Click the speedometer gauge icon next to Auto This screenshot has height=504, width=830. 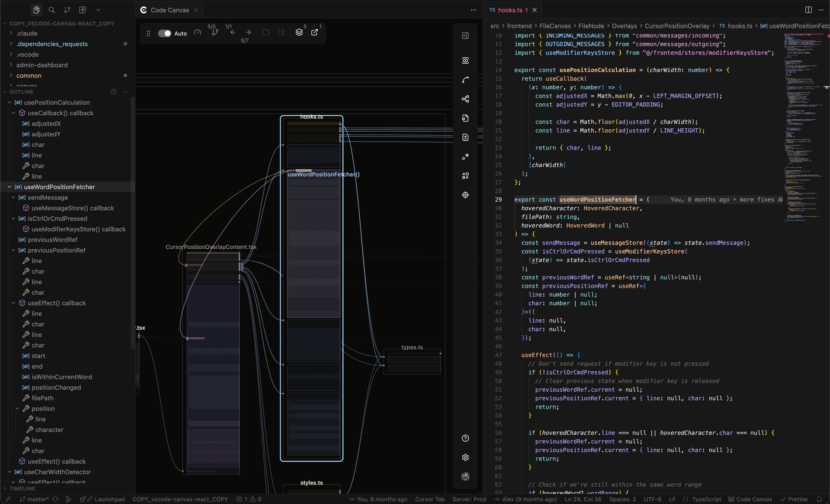[198, 33]
